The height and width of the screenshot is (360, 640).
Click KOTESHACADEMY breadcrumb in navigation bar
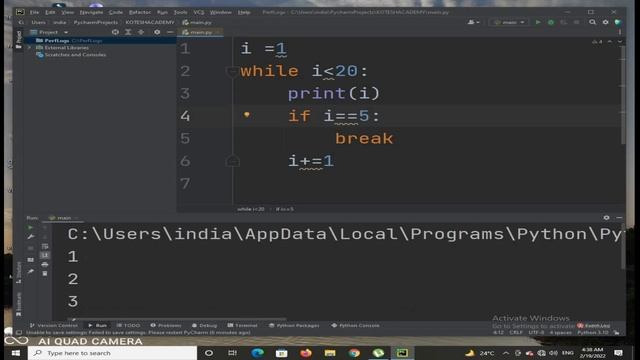click(150, 22)
